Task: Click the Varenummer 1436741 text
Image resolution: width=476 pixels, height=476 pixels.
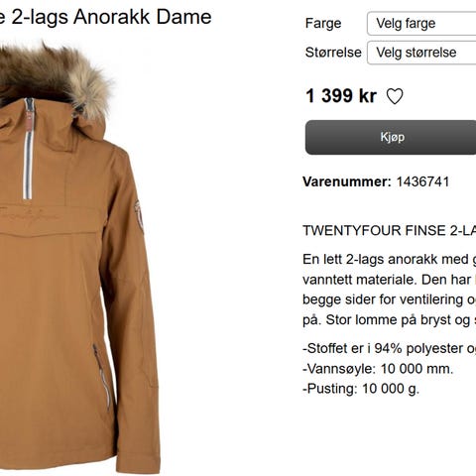Action: pyautogui.click(x=376, y=181)
